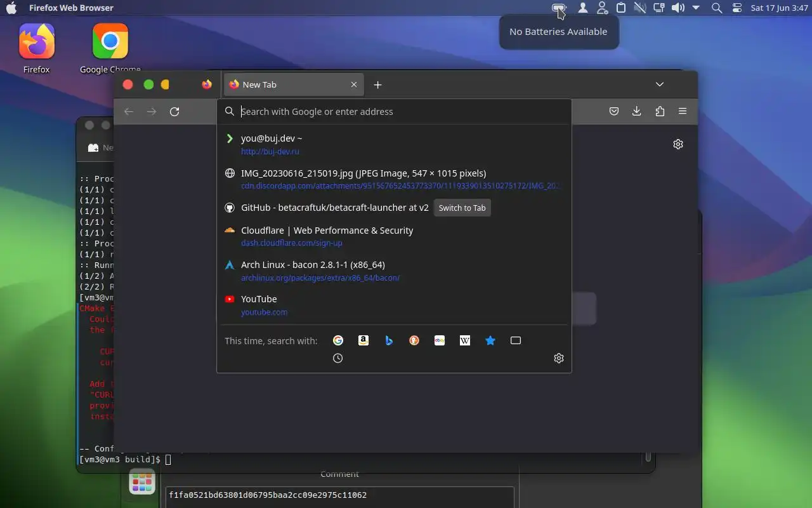The height and width of the screenshot is (508, 812).
Task: Open search settings gear in dropdown
Action: tap(559, 358)
